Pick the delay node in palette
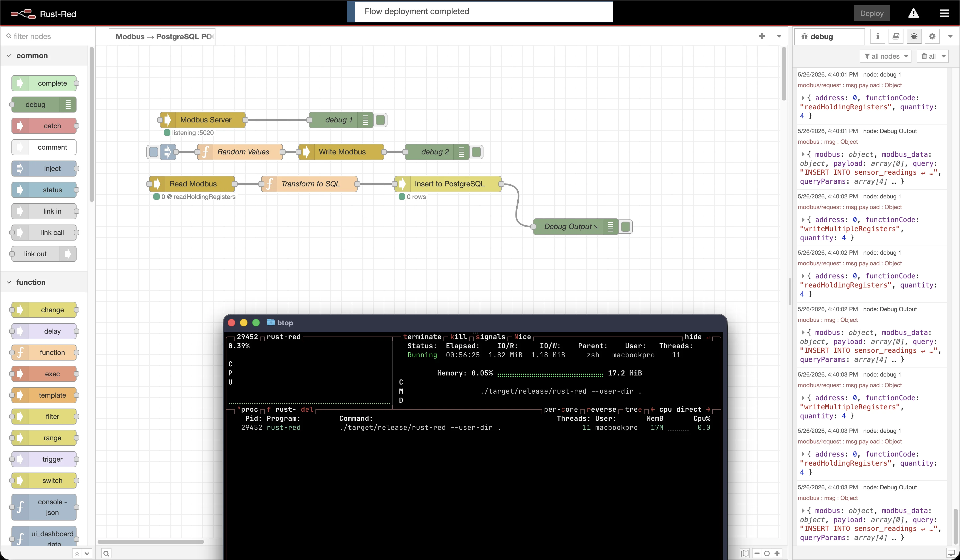960x560 pixels. point(44,331)
